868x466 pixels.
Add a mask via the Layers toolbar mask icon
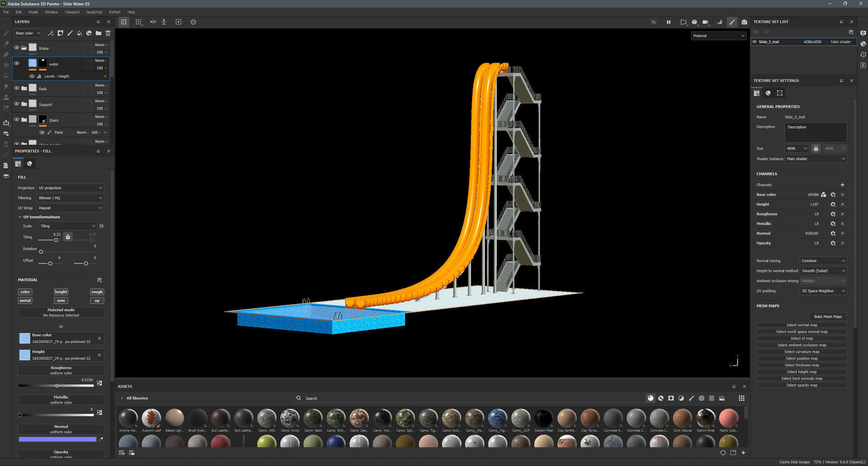[60, 33]
